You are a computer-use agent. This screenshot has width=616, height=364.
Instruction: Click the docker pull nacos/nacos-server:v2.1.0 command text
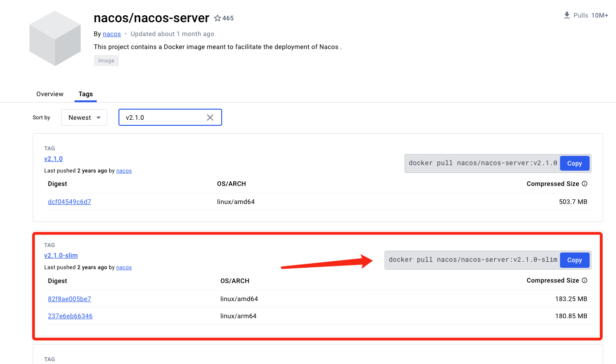pyautogui.click(x=483, y=163)
